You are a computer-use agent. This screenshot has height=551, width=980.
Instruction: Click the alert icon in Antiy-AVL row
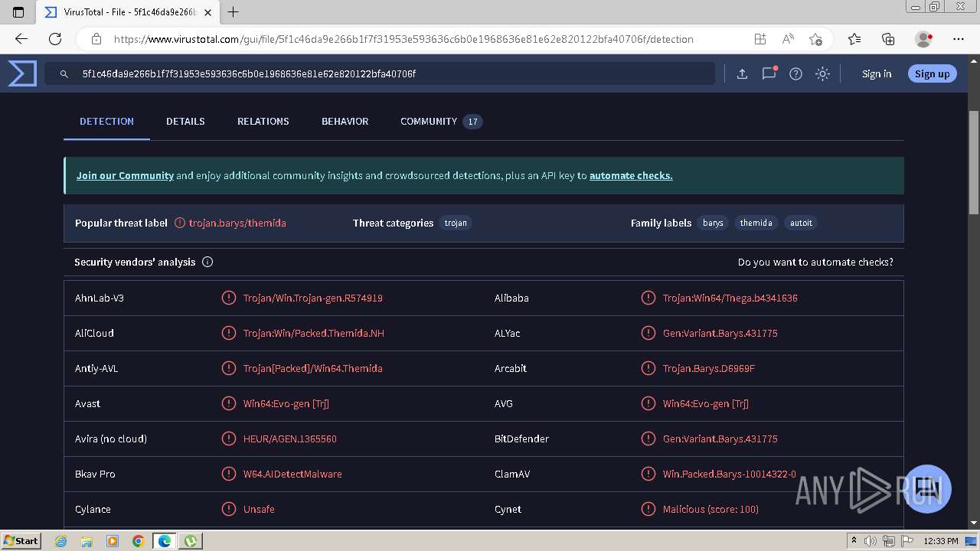point(228,368)
